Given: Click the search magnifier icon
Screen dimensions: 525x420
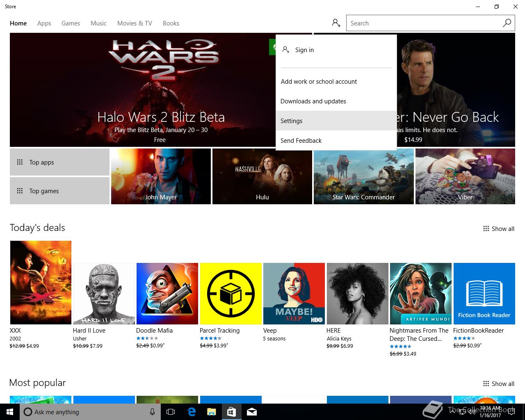Looking at the screenshot, I should tap(507, 23).
